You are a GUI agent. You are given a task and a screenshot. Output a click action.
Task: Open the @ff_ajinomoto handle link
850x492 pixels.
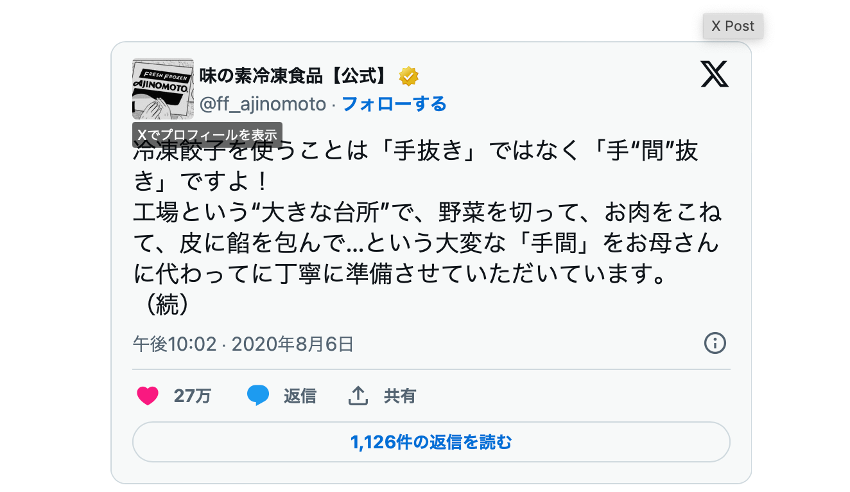pyautogui.click(x=263, y=104)
